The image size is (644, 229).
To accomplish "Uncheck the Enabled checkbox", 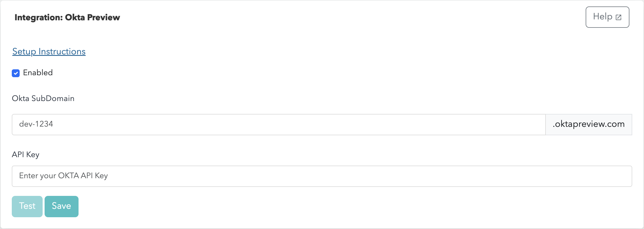I will (16, 73).
